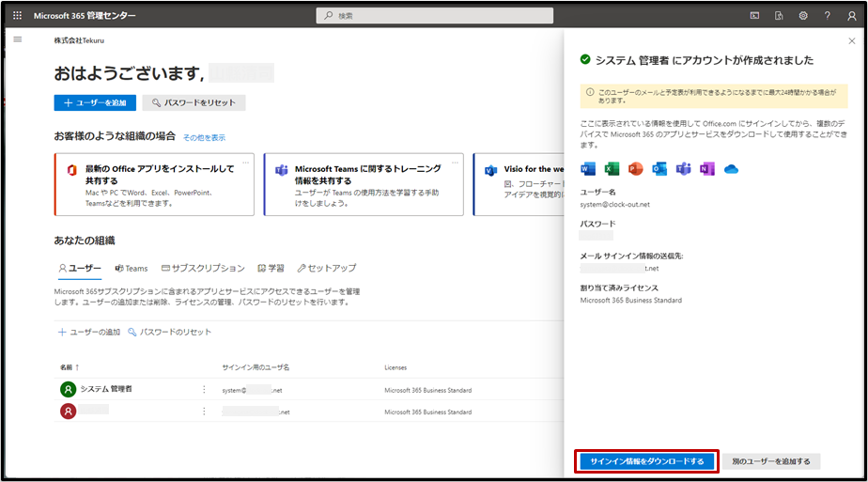The width and height of the screenshot is (868, 482).
Task: Open more options on Office card
Action: [x=245, y=163]
